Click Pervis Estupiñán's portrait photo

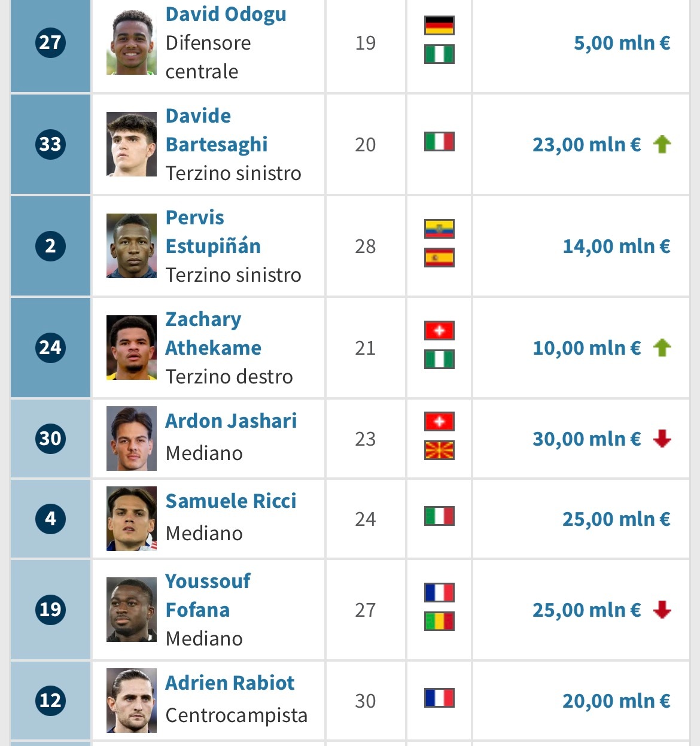(132, 246)
